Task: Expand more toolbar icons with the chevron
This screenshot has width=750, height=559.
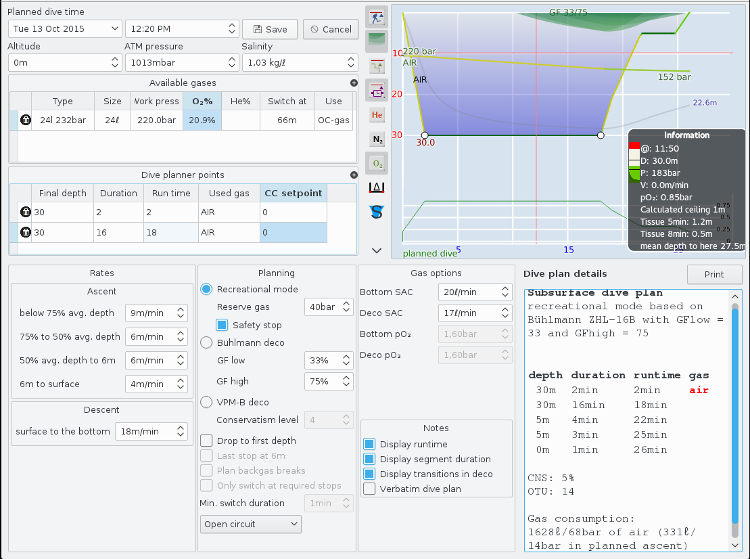Action: [377, 250]
